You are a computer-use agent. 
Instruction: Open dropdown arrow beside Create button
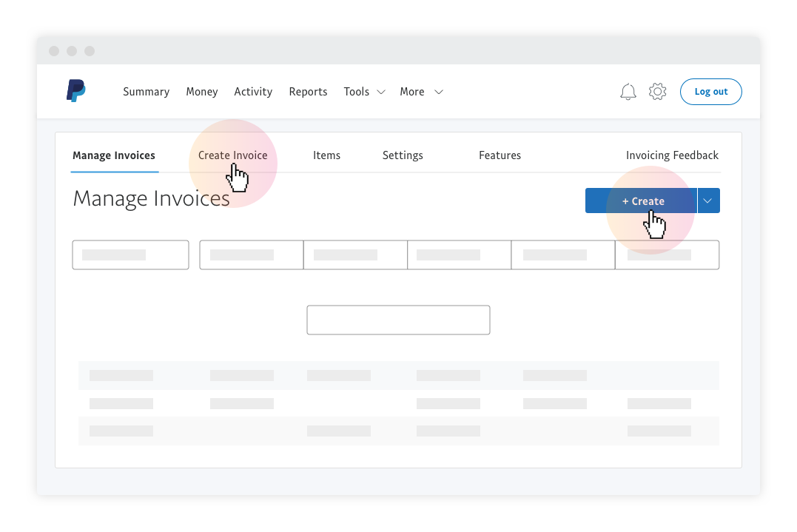click(x=708, y=201)
